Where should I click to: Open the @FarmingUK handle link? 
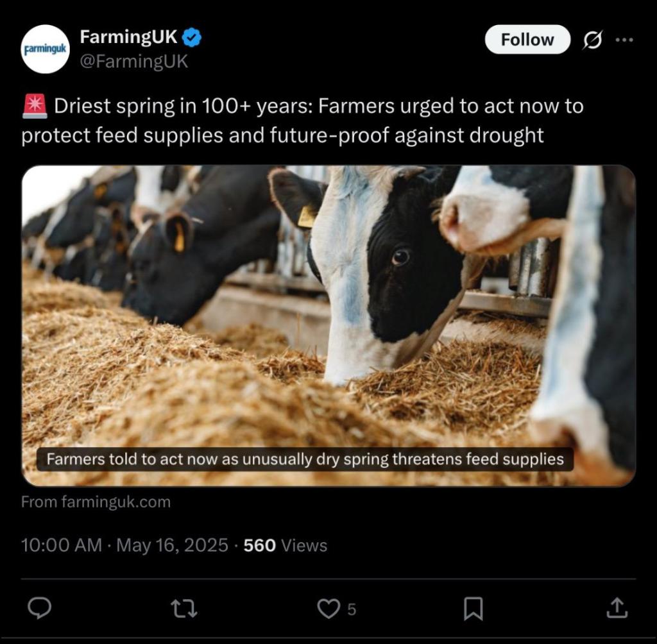click(x=133, y=61)
